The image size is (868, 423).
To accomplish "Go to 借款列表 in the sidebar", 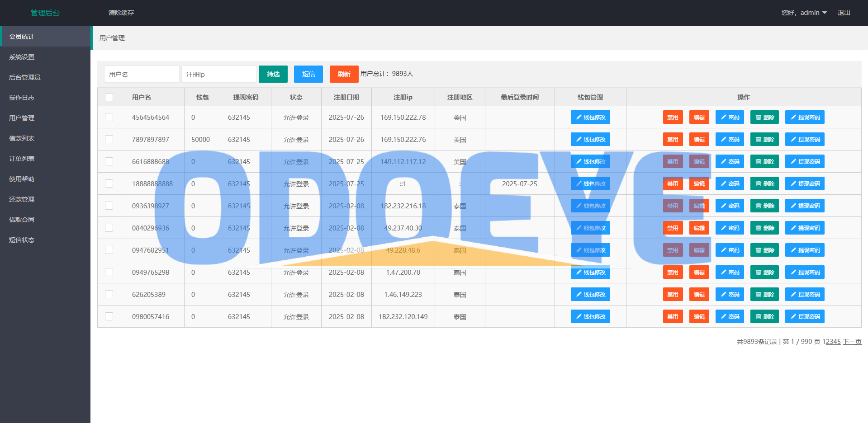I will [22, 138].
